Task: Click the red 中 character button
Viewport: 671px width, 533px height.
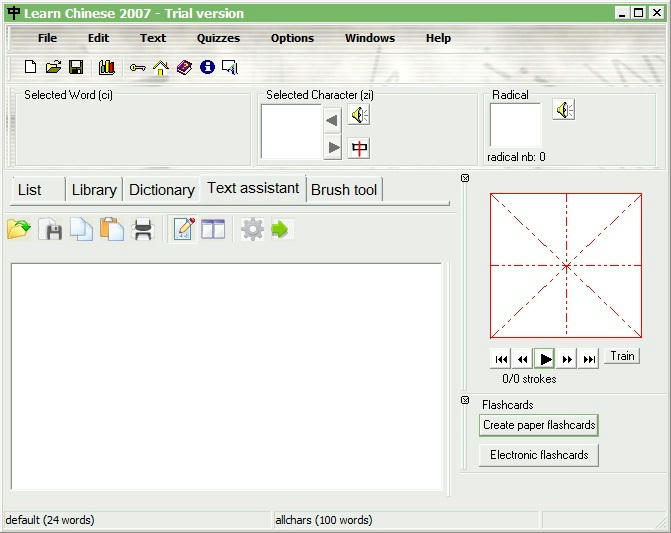Action: 359,148
